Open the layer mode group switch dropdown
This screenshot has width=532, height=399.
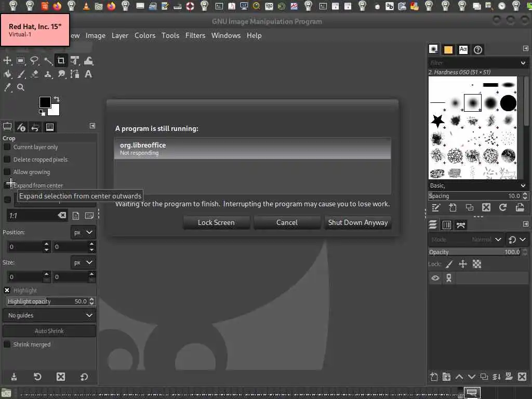tap(517, 240)
